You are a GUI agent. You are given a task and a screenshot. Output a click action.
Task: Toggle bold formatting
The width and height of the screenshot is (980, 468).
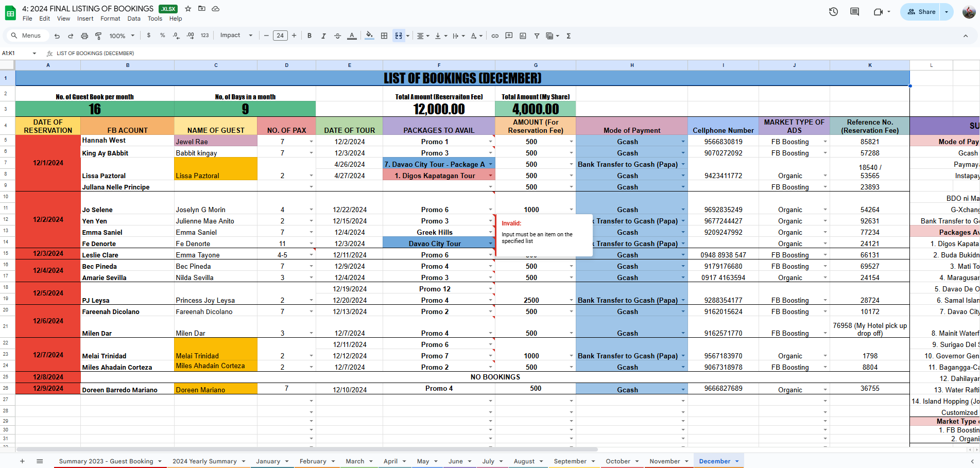click(310, 36)
